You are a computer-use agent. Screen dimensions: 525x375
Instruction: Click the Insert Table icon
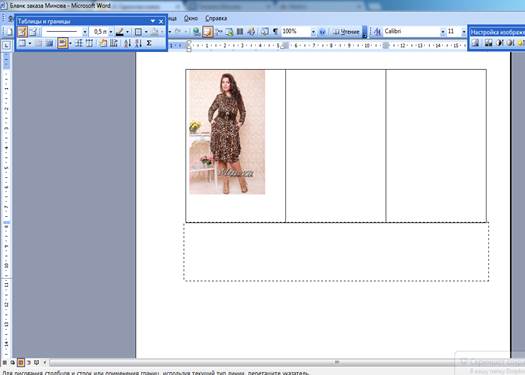click(22, 43)
